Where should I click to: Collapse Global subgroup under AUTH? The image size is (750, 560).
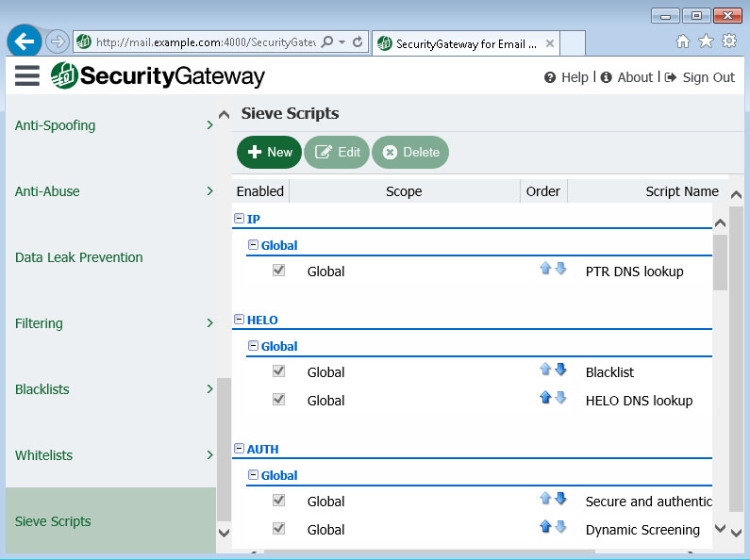pyautogui.click(x=253, y=475)
